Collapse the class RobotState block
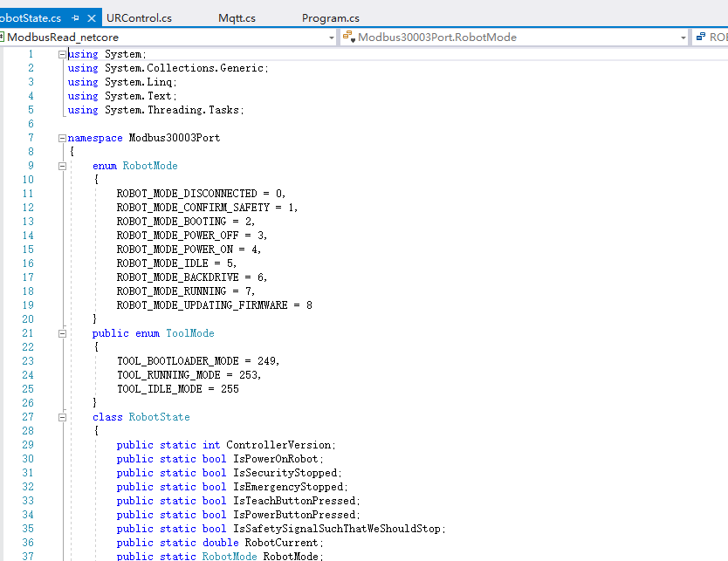This screenshot has height=561, width=728. coord(62,418)
